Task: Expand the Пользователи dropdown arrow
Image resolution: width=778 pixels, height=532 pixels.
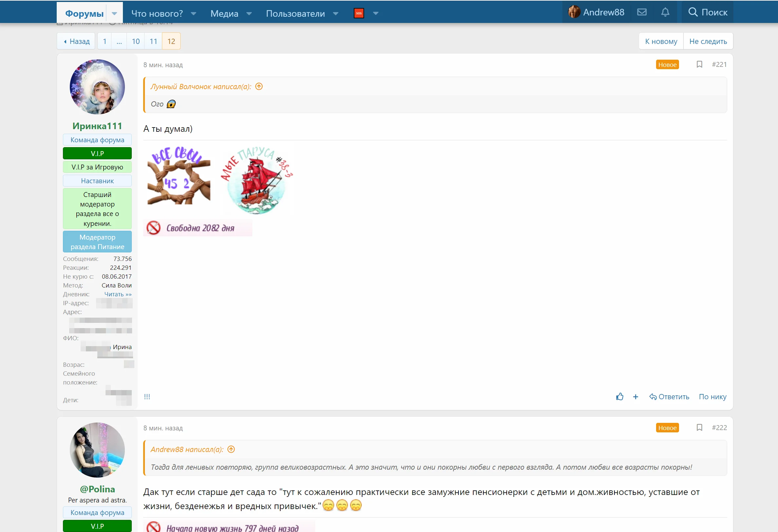Action: (336, 13)
